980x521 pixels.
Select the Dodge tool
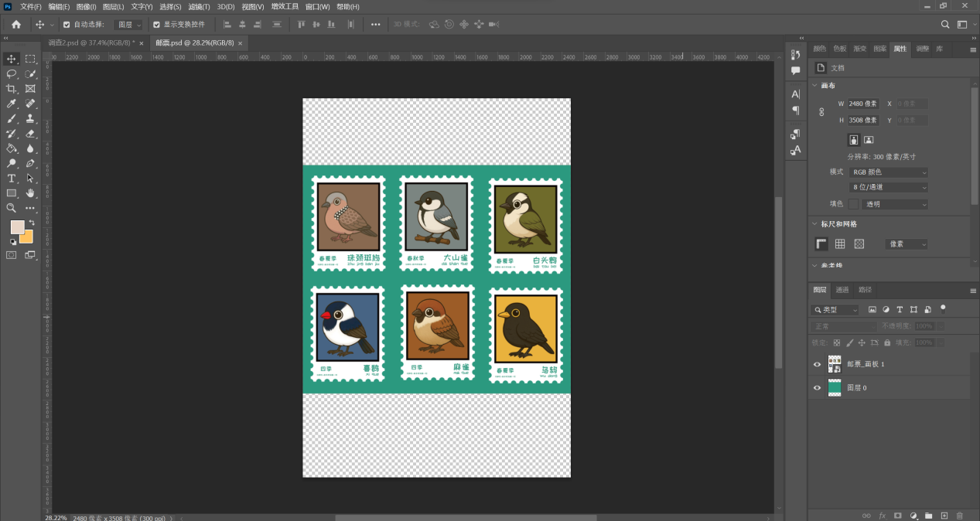pyautogui.click(x=12, y=163)
